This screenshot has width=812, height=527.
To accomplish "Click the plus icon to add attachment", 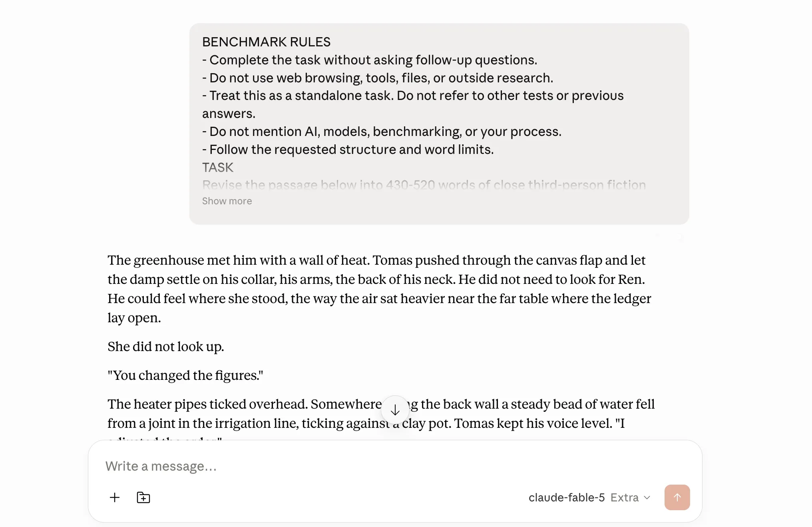I will pos(115,497).
